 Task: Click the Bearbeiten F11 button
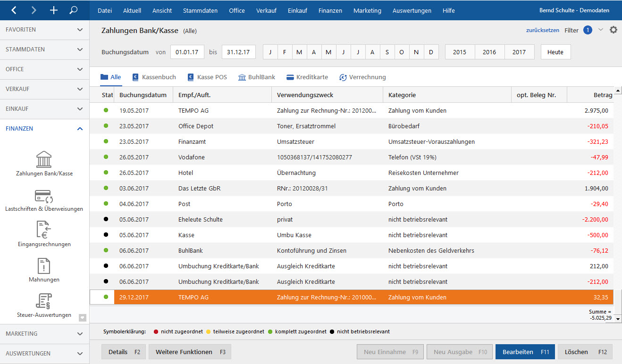[525, 352]
